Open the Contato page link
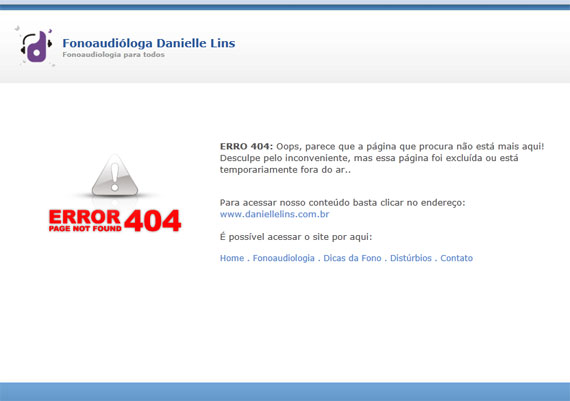Viewport: 570px width, 401px height. click(457, 258)
